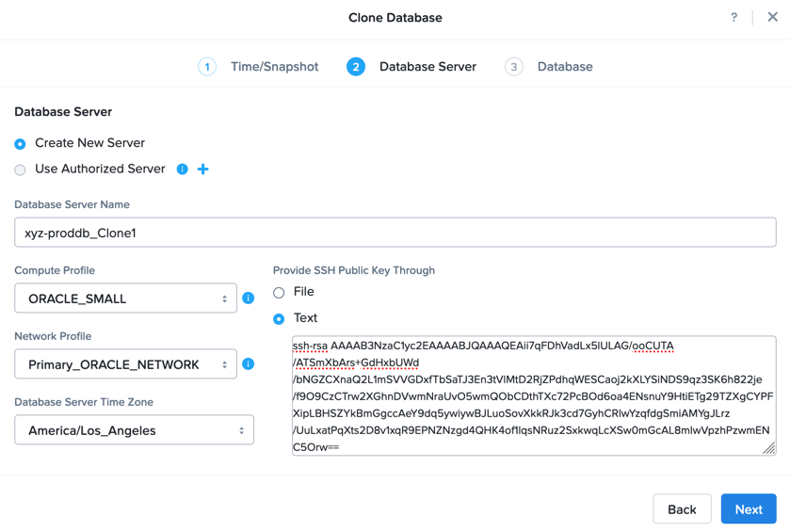View Network Profile info icon
Screen dimensions: 790x532
tap(248, 363)
